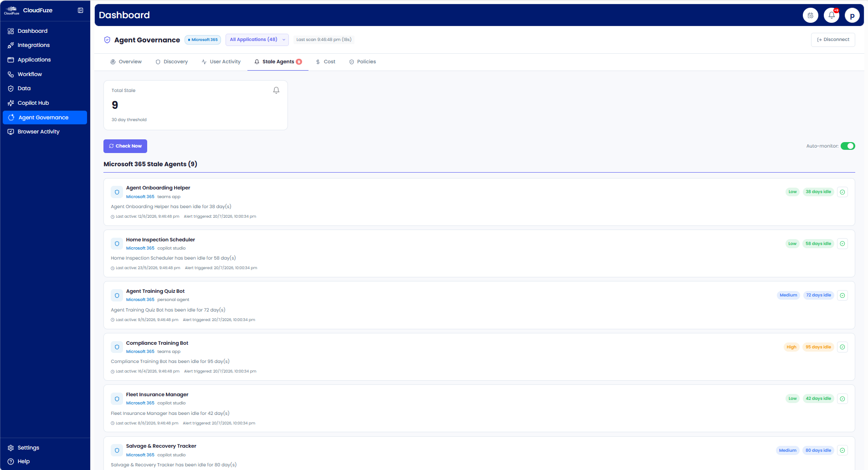Expand All Applications (48) dropdown
The height and width of the screenshot is (470, 868).
[257, 40]
